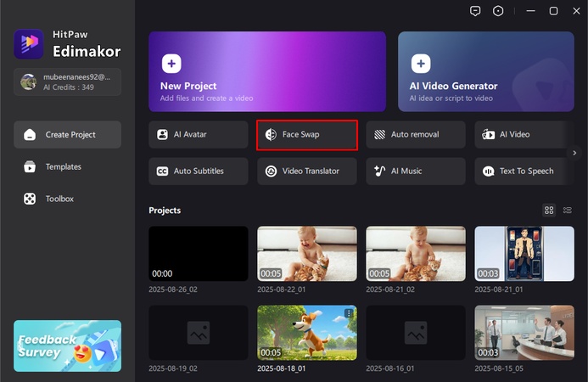Open project thumbnail 2025-08-16_01
Screen dimensions: 588x382
[x=416, y=333]
